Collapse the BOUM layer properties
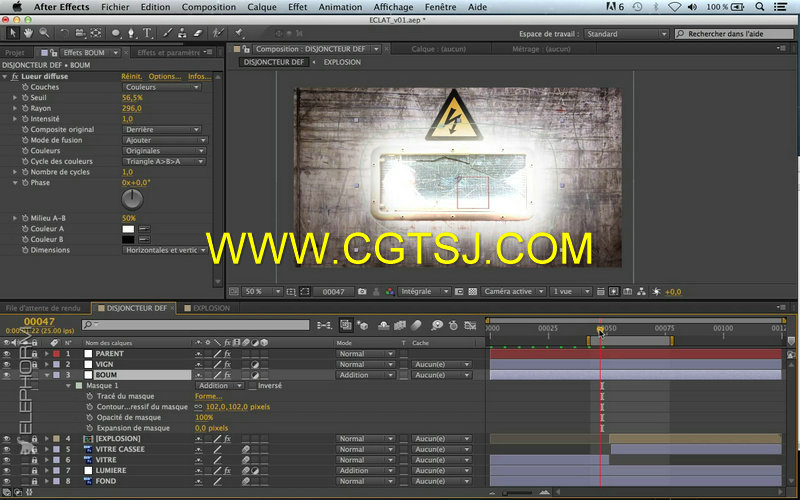 click(x=47, y=375)
